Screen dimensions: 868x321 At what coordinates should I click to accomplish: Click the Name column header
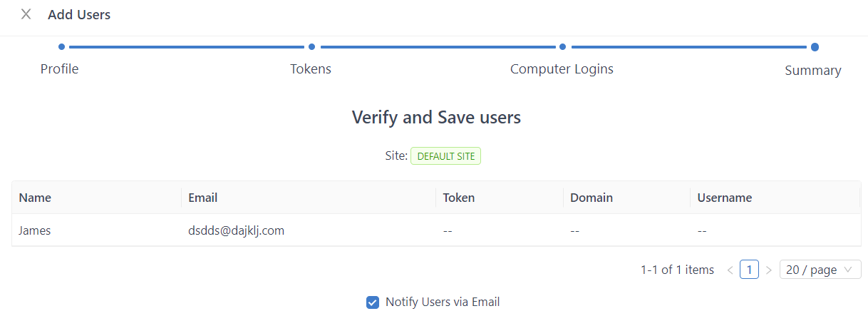[x=35, y=198]
